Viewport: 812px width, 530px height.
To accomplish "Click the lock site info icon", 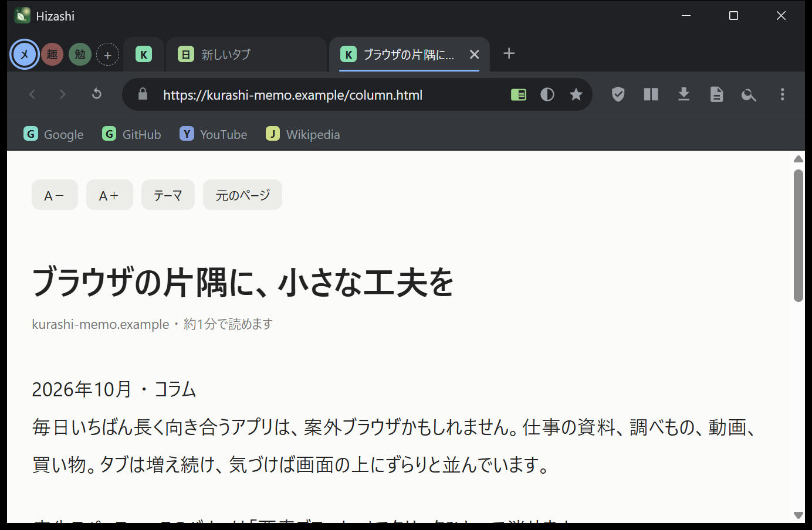I will [x=143, y=94].
